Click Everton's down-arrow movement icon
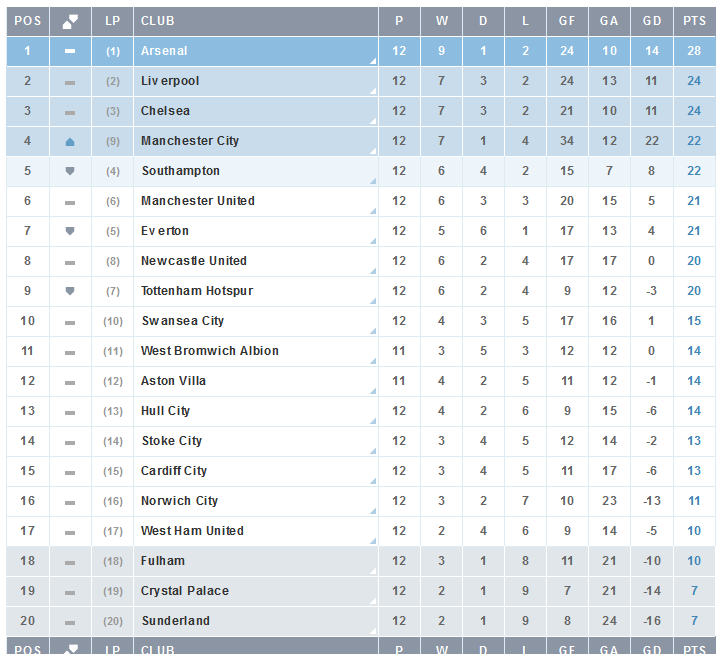Viewport: 720px width, 654px height. (x=70, y=231)
